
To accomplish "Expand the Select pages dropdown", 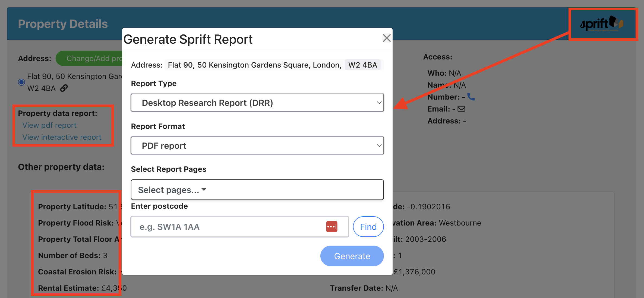I will 257,190.
